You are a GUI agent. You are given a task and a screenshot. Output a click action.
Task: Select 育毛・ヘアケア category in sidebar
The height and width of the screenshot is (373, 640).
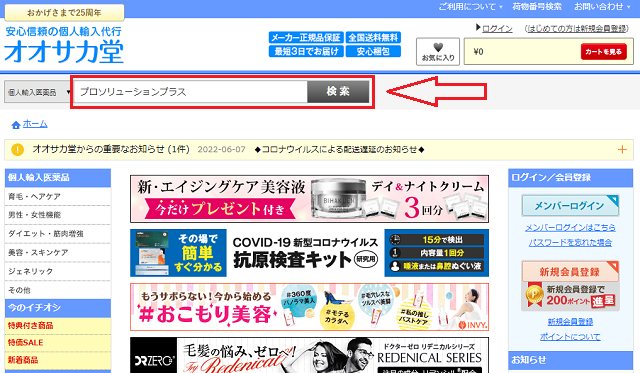point(58,196)
